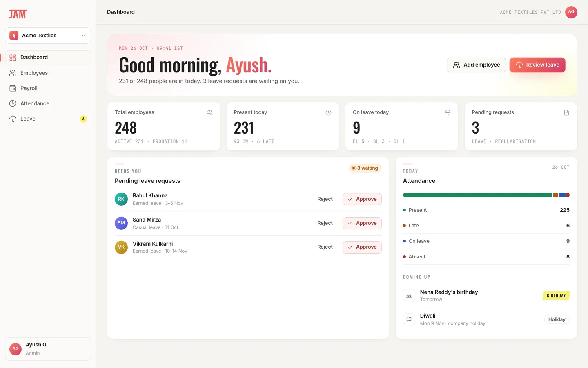Click the umbrella icon on On leave today card
Image resolution: width=588 pixels, height=368 pixels.
coord(448,113)
